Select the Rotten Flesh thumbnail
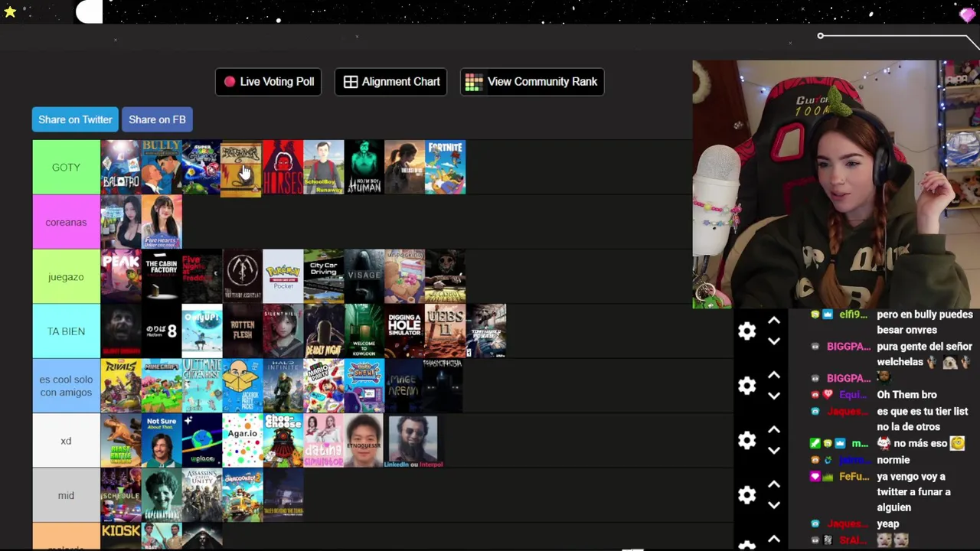 (243, 331)
